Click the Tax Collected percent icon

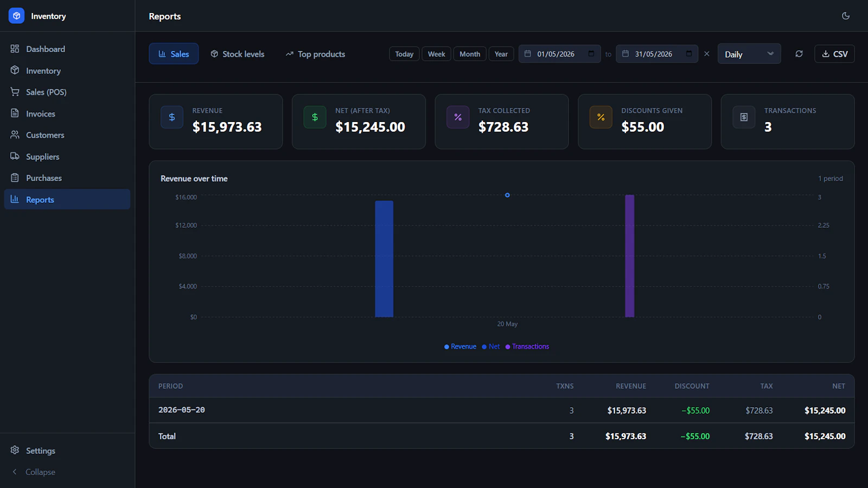458,117
